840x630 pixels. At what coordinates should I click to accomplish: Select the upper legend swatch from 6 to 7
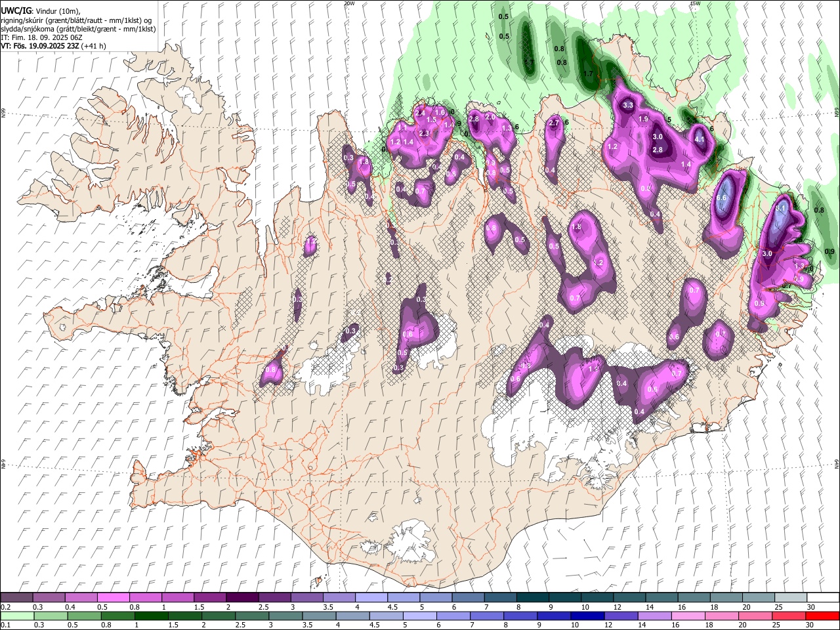(x=468, y=597)
